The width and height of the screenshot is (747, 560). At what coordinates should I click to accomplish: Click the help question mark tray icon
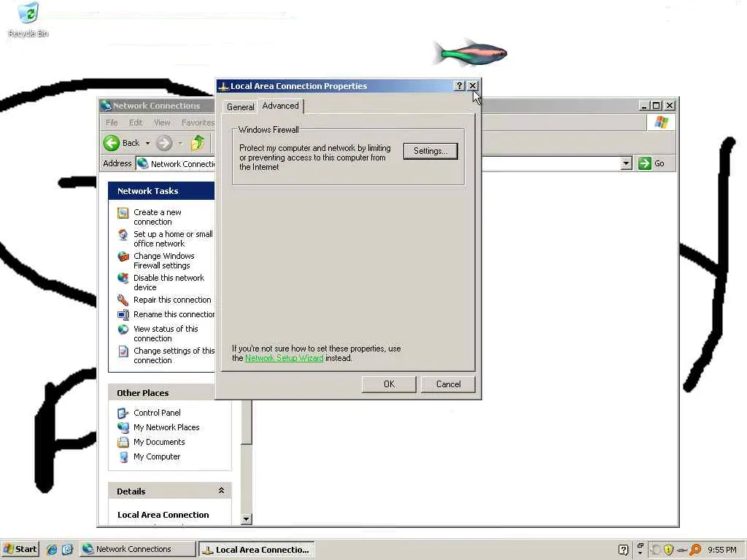pos(623,550)
